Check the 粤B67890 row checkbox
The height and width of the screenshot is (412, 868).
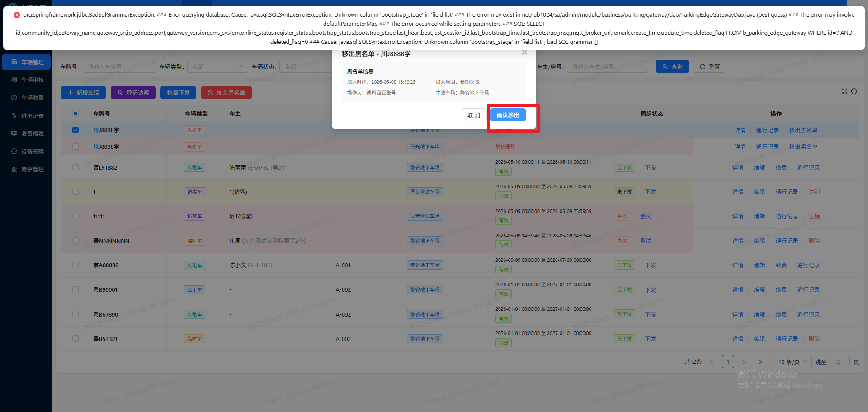[75, 314]
